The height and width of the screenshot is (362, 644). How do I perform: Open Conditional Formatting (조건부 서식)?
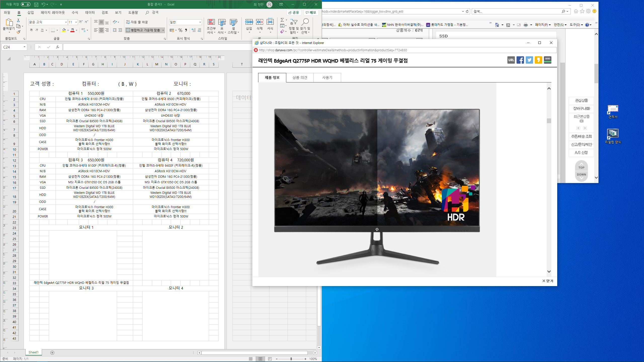pyautogui.click(x=211, y=26)
